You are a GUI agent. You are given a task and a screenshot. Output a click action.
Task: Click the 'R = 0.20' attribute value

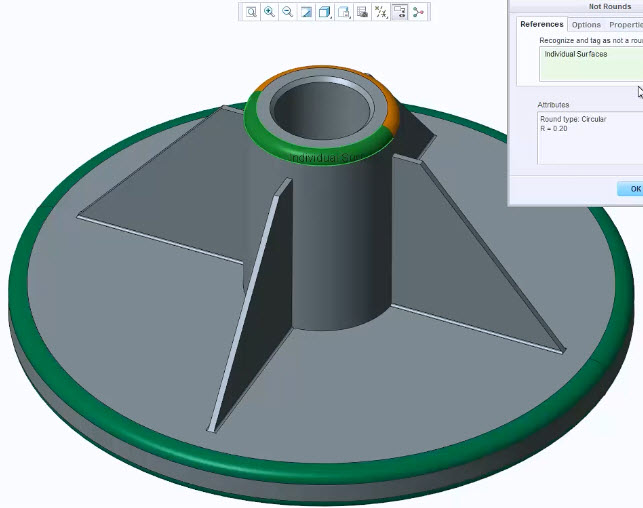[x=554, y=129]
